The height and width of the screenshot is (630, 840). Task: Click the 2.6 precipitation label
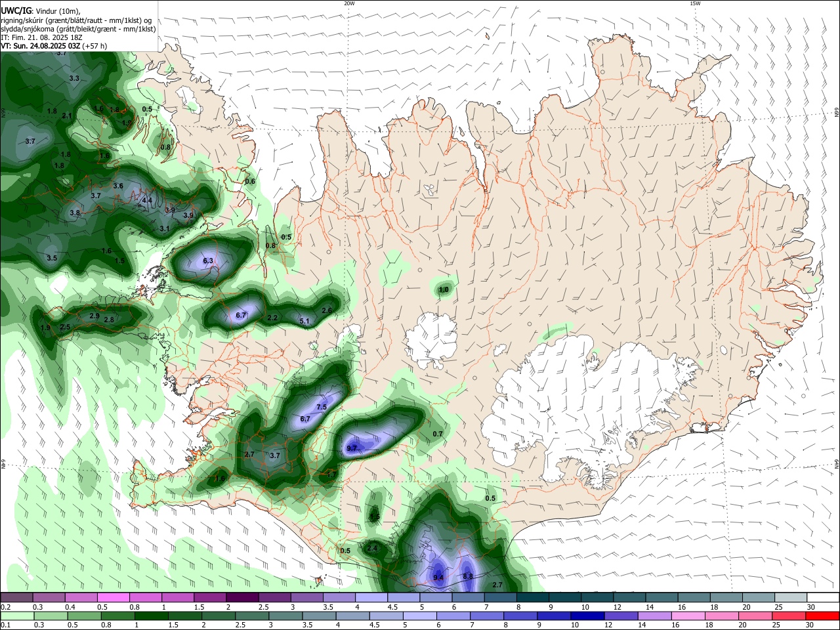327,310
